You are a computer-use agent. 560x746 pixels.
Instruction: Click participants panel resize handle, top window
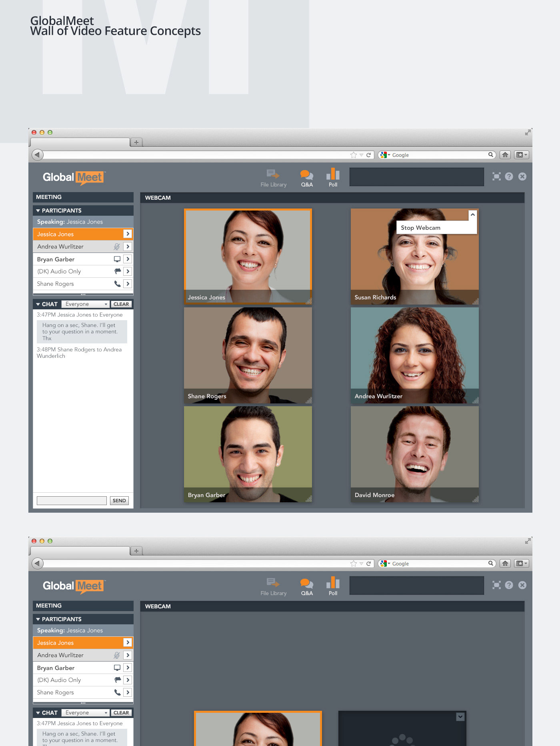point(83,295)
